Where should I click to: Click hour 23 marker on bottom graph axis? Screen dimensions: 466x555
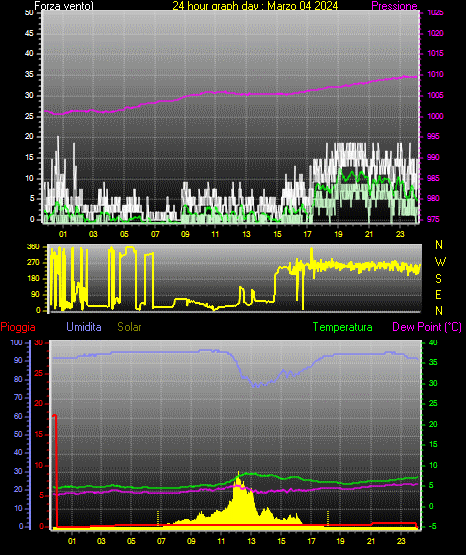coord(401,541)
